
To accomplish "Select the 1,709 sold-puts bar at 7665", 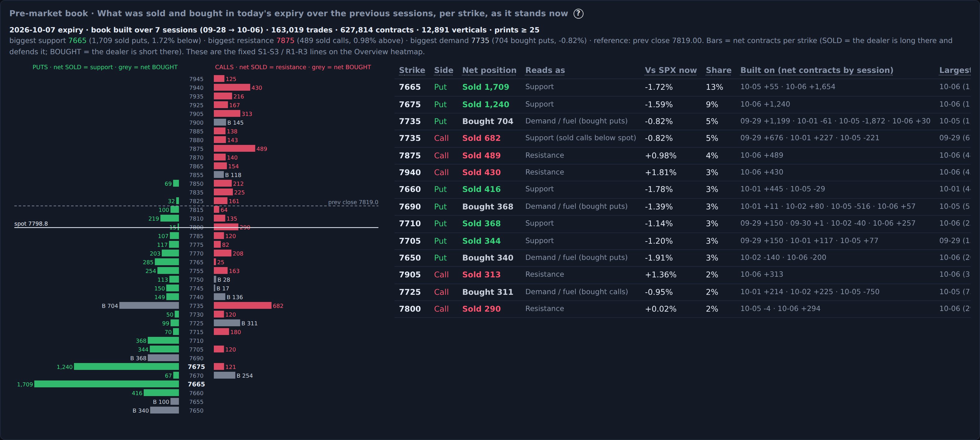I will click(x=107, y=384).
